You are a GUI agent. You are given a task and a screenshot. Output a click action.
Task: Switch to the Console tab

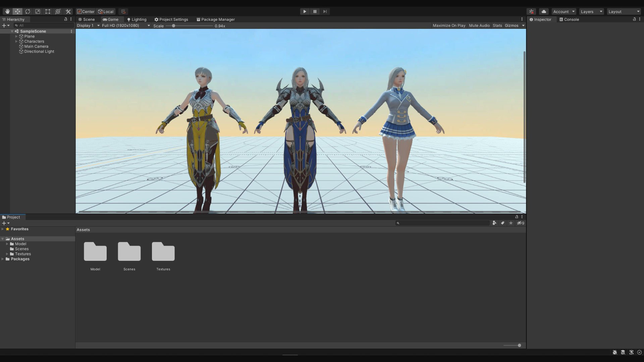[569, 19]
